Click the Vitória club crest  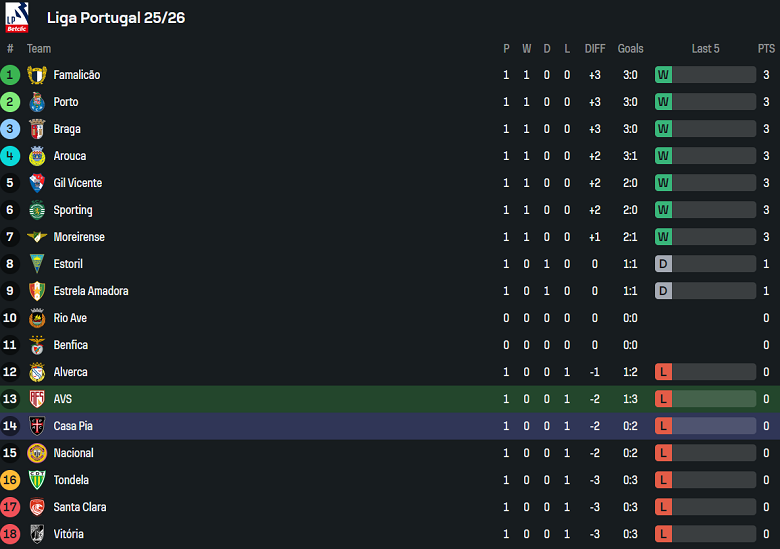click(x=37, y=534)
